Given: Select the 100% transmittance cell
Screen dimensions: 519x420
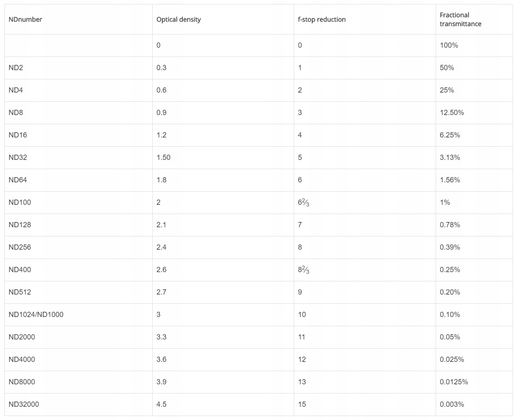Looking at the screenshot, I should (448, 45).
